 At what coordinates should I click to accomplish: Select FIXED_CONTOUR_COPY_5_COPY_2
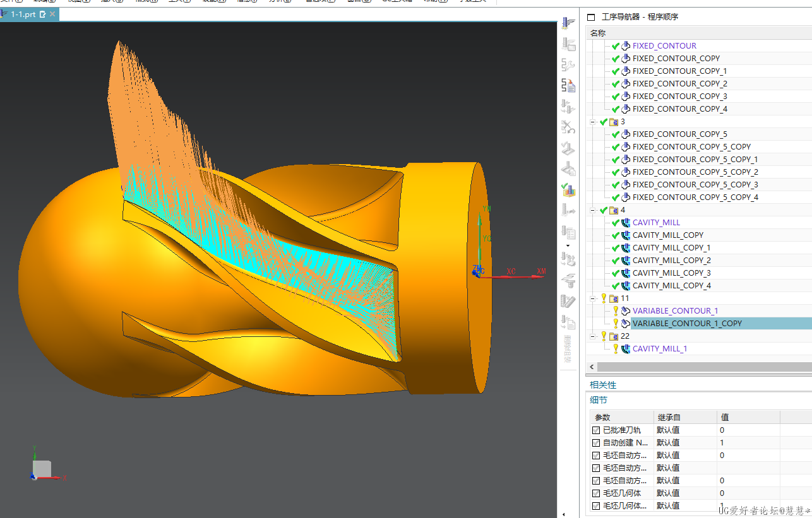pyautogui.click(x=695, y=172)
